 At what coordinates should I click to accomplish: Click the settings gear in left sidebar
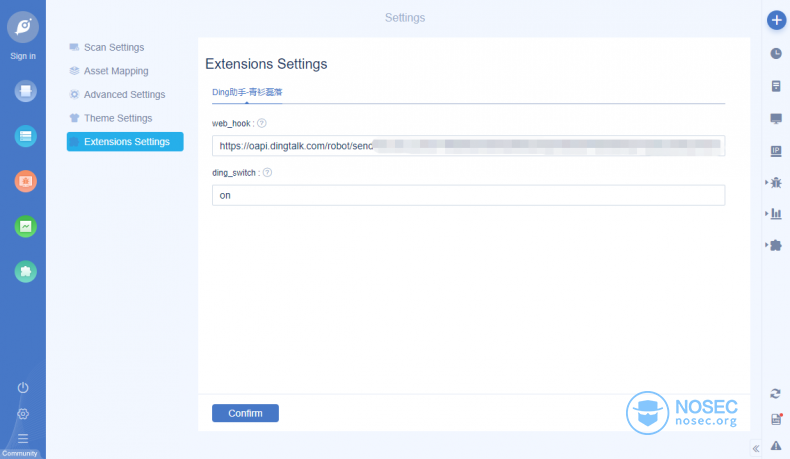tap(23, 414)
